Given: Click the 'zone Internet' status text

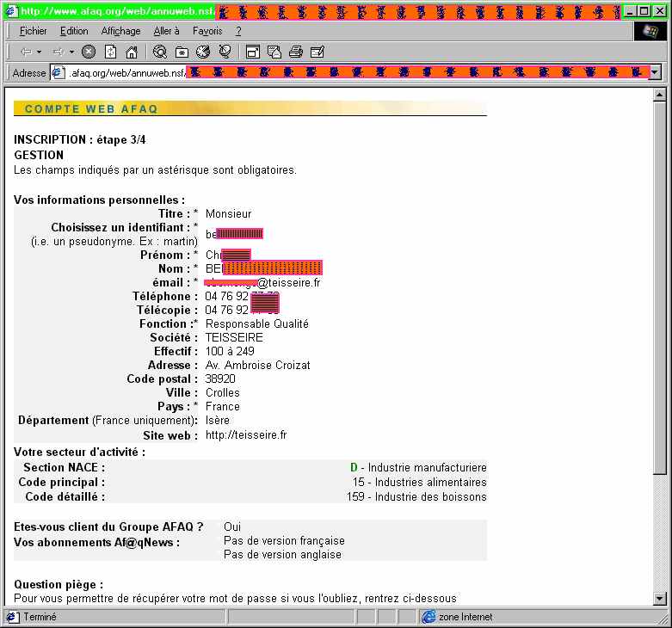Looking at the screenshot, I should tap(465, 617).
